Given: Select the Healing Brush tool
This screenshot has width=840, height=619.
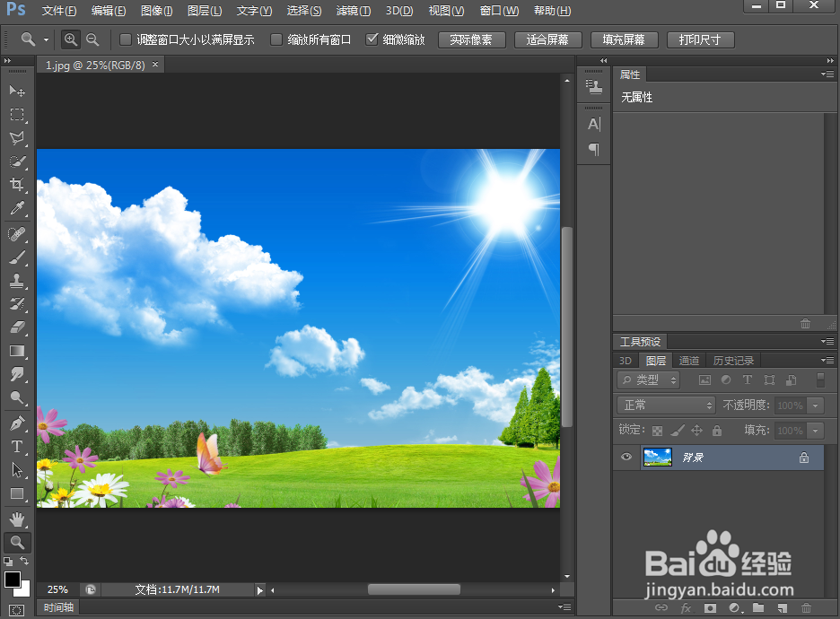Looking at the screenshot, I should [17, 234].
